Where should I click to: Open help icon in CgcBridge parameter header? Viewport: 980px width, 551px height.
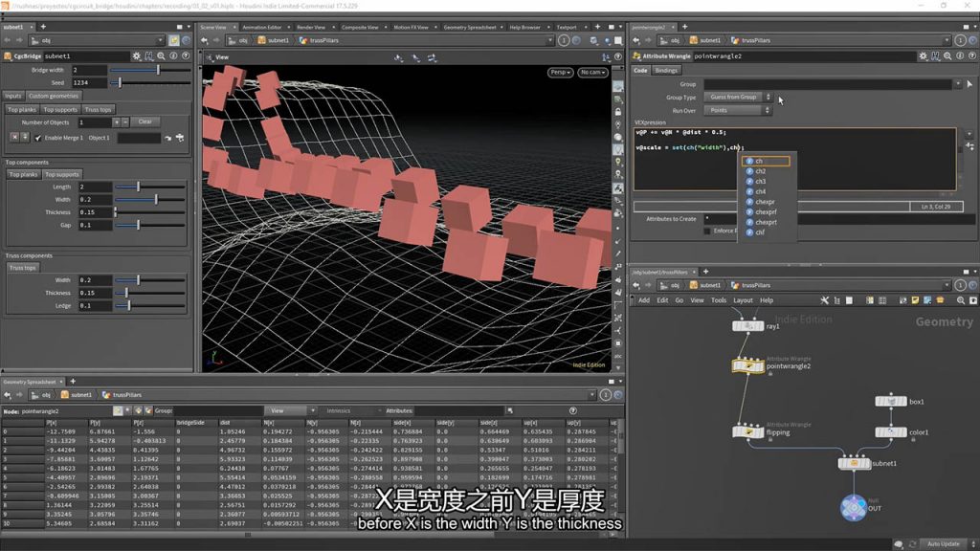(x=186, y=56)
